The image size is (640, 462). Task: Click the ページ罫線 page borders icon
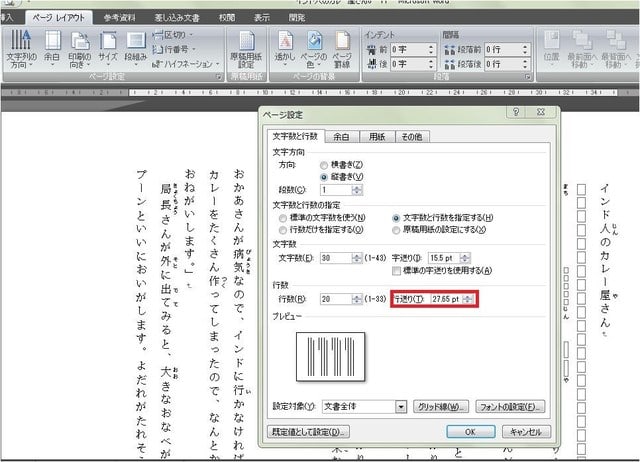pyautogui.click(x=342, y=50)
